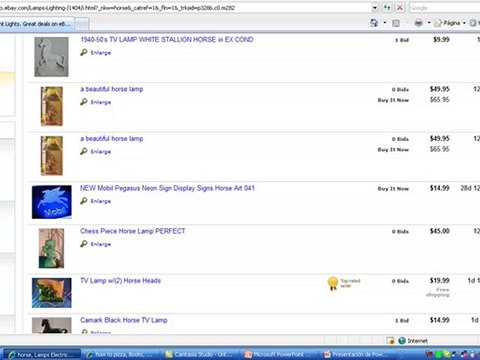This screenshot has height=360, width=480.
Task: Open NEW Mobil Pegasus Neon Sign listing
Action: click(x=167, y=188)
